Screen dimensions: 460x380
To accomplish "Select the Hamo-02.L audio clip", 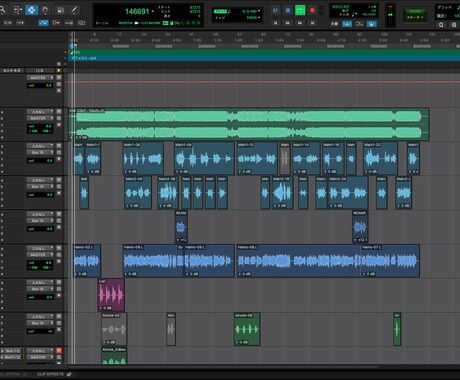I will click(x=87, y=261).
